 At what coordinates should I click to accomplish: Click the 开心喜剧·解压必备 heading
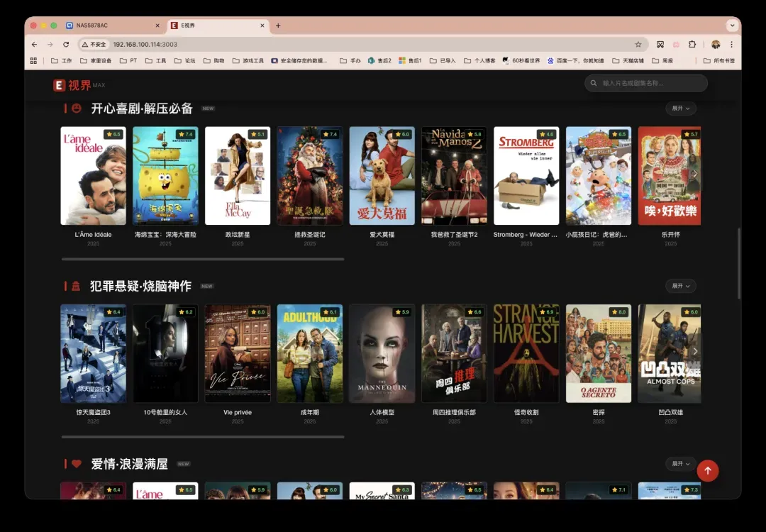(x=142, y=109)
